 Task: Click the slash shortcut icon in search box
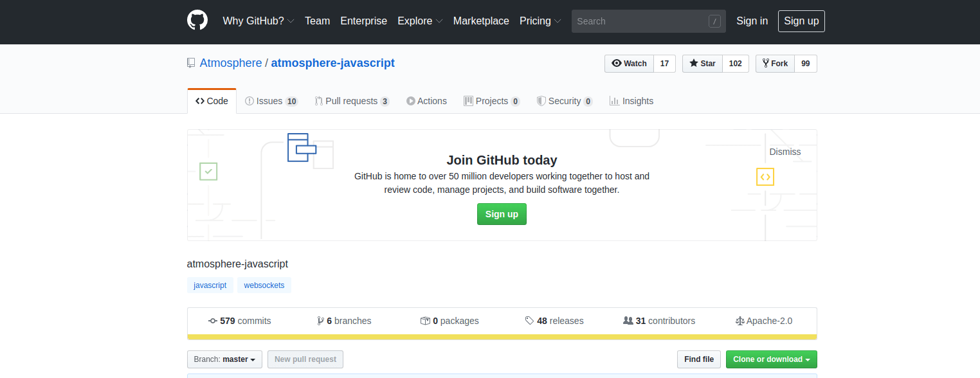(714, 21)
